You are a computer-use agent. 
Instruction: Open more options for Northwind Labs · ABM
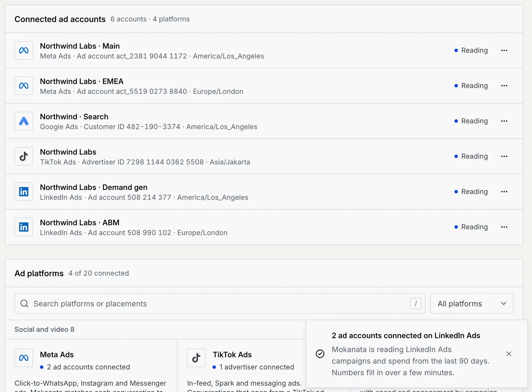coord(504,227)
